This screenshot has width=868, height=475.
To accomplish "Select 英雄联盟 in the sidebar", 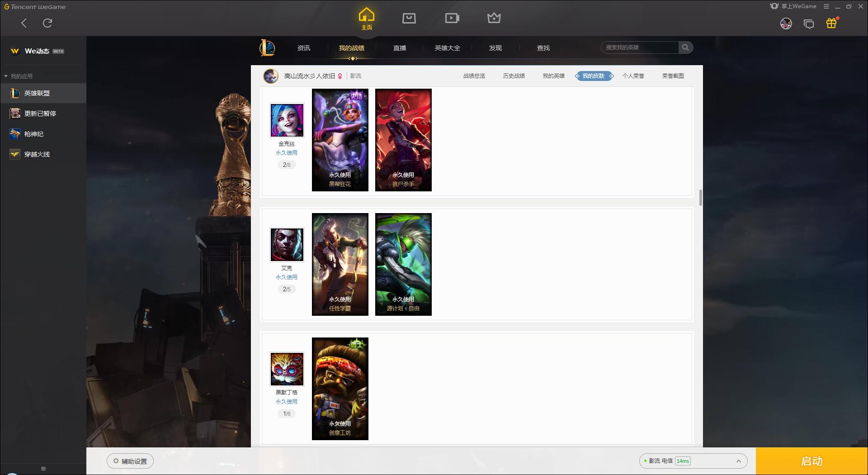I will pos(43,93).
